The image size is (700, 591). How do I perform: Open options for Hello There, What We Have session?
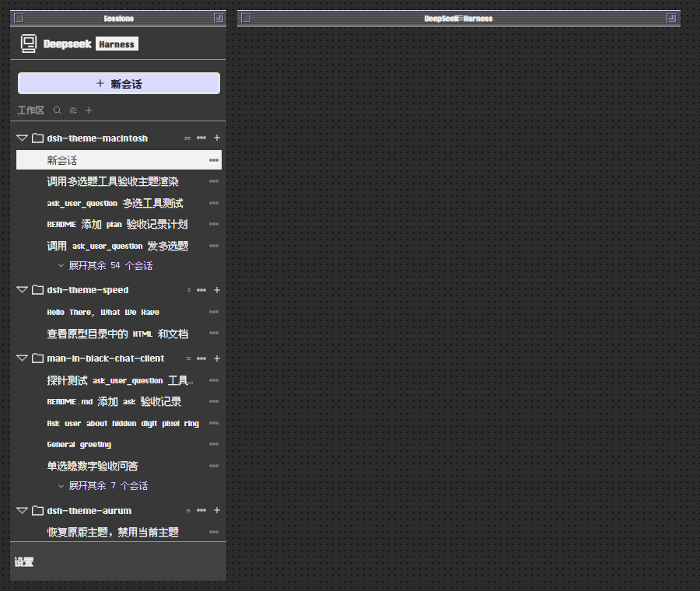pos(214,312)
